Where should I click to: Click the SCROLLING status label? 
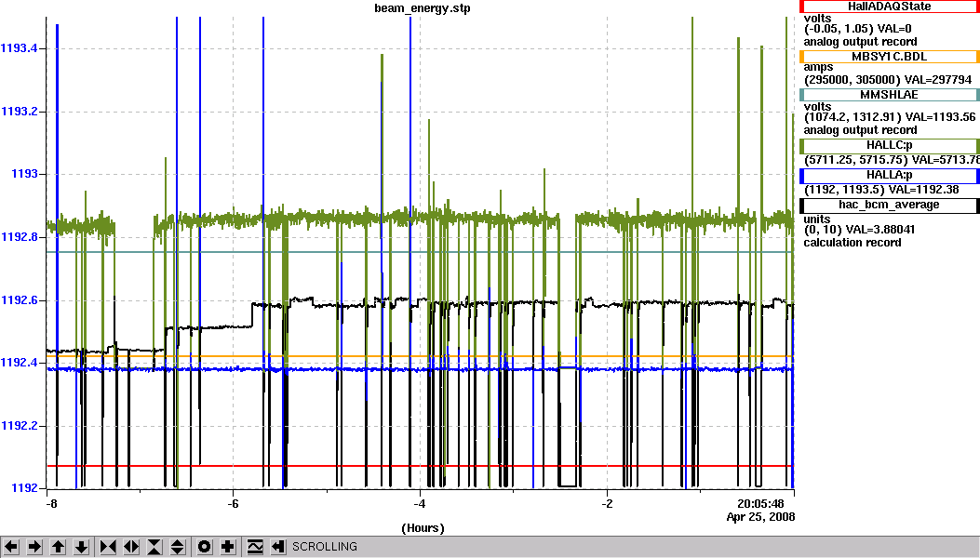pyautogui.click(x=325, y=547)
